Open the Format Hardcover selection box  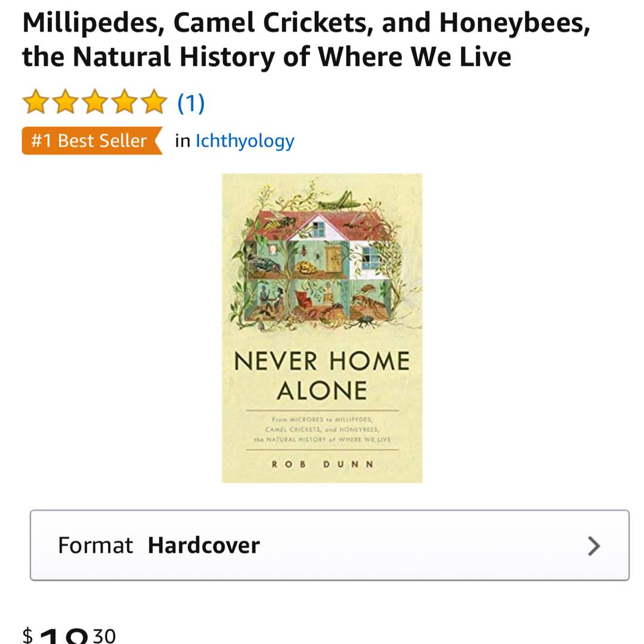pyautogui.click(x=329, y=545)
